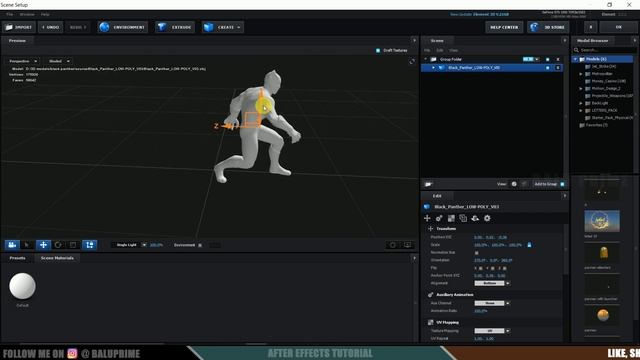The height and width of the screenshot is (360, 640).
Task: Click the cube icon on Create button
Action: 209,27
